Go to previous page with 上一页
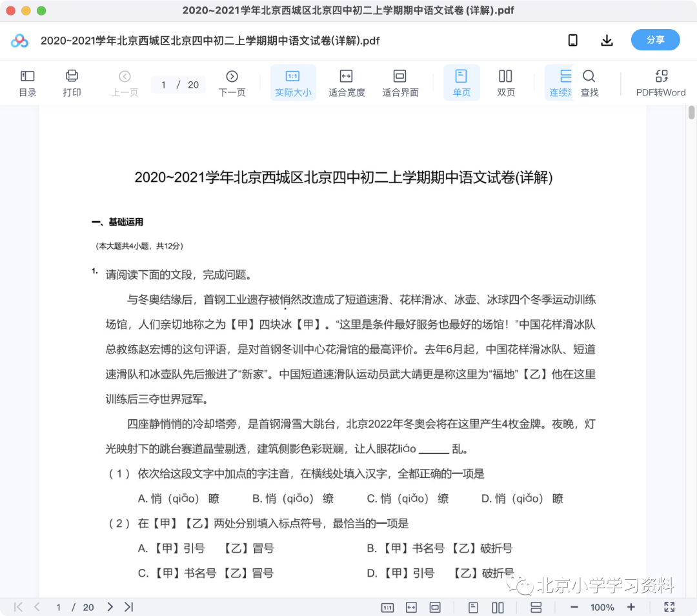Image resolution: width=697 pixels, height=616 pixels. point(125,83)
